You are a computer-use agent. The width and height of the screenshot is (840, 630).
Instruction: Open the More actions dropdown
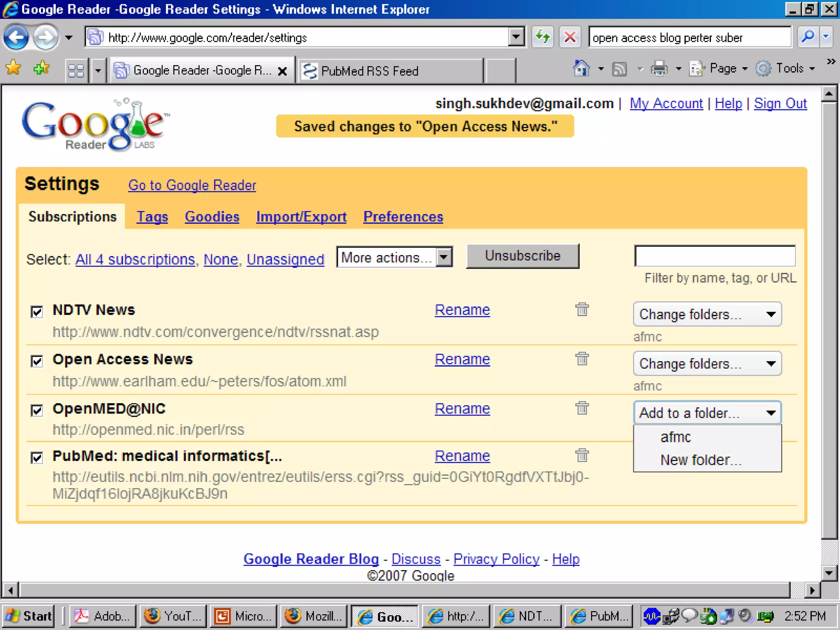click(x=394, y=258)
